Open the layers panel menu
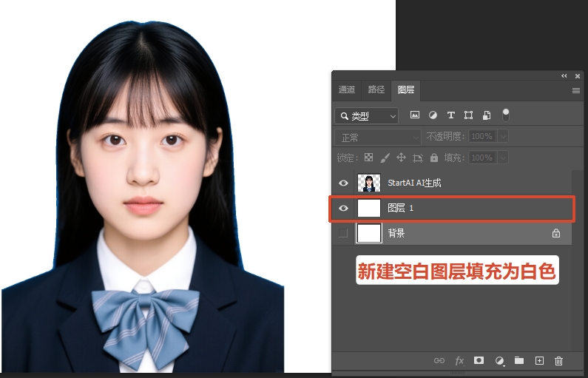The image size is (588, 378). click(576, 90)
